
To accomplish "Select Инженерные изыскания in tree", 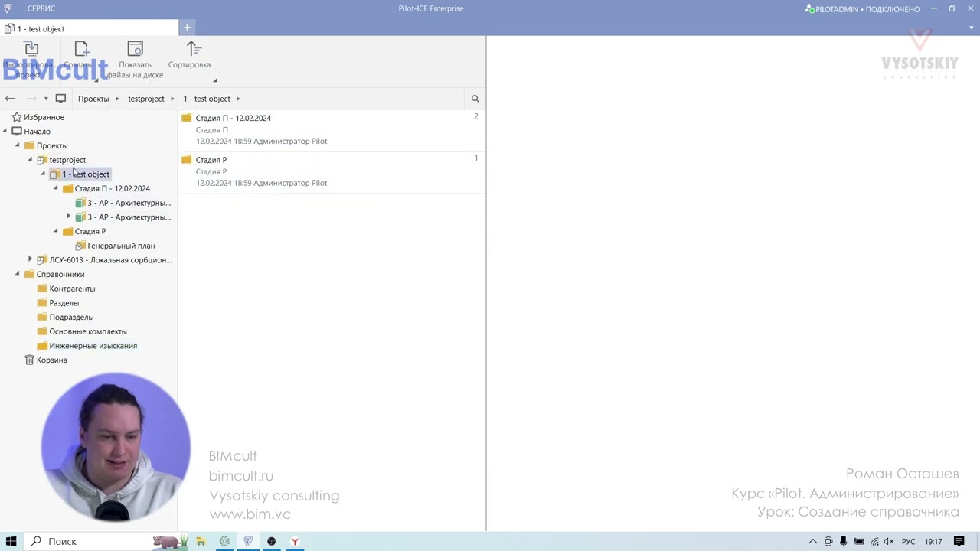I will click(x=93, y=346).
